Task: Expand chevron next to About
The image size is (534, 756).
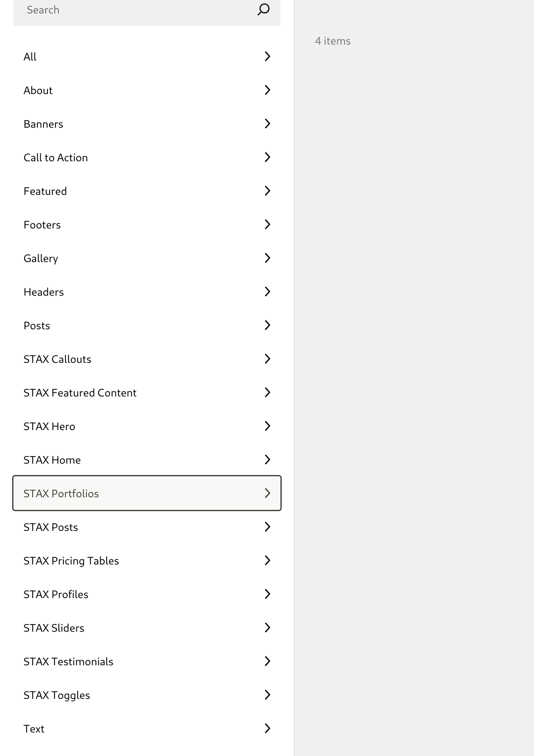Action: click(267, 90)
